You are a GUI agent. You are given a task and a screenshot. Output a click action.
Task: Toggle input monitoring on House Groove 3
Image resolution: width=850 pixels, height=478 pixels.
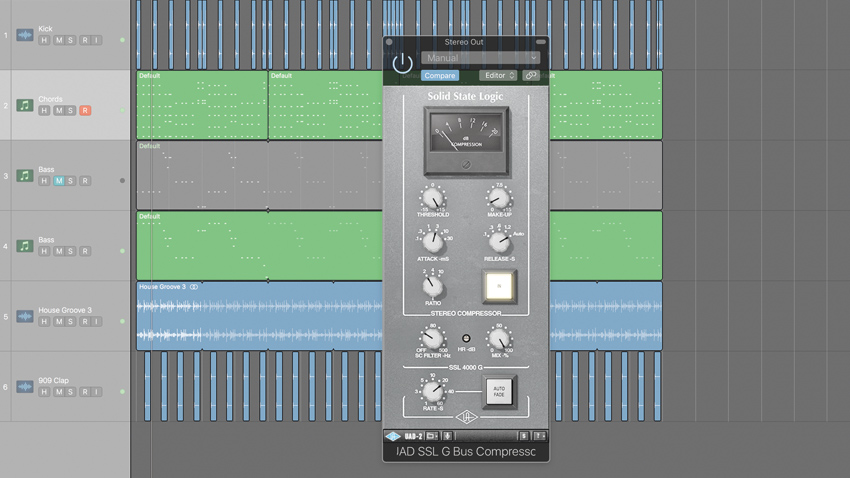coord(96,322)
